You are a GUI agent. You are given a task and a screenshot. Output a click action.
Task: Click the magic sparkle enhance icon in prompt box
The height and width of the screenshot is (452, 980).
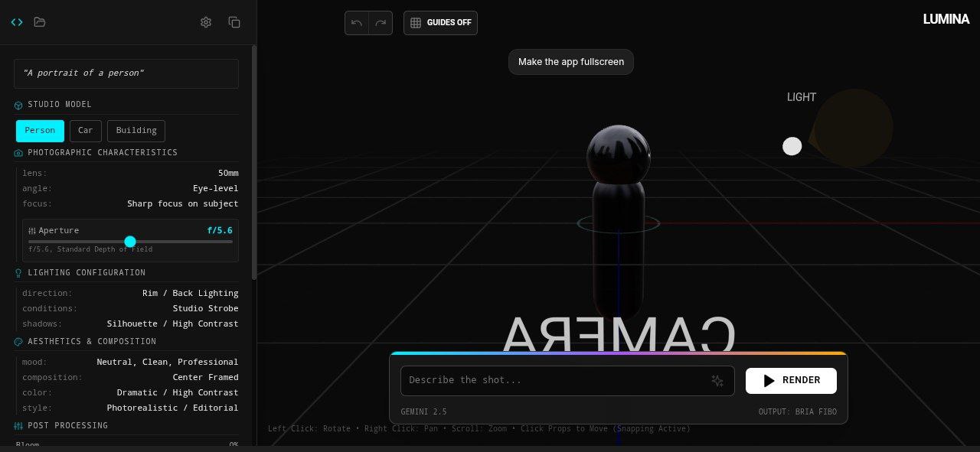tap(717, 380)
